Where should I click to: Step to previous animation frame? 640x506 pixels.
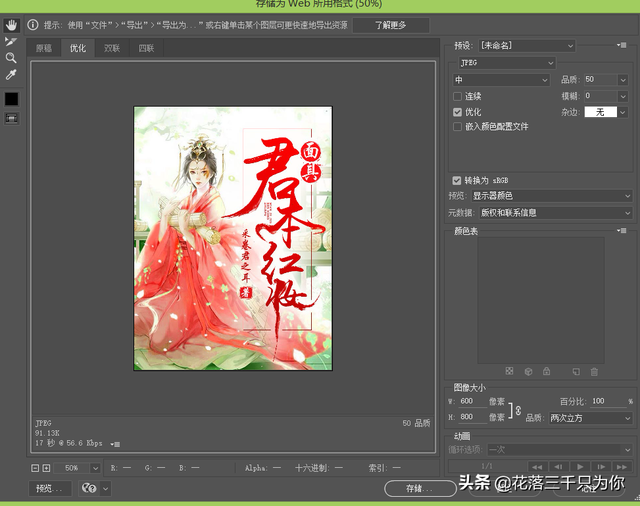[558, 466]
